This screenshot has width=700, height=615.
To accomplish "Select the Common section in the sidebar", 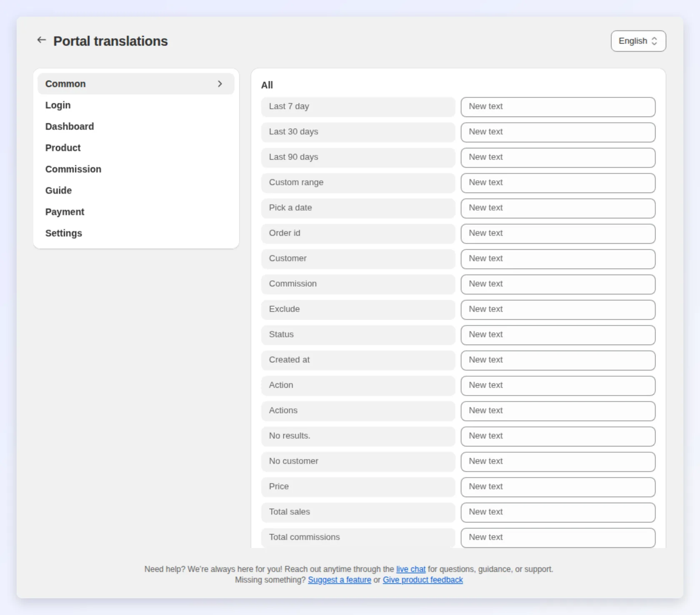I will point(136,84).
